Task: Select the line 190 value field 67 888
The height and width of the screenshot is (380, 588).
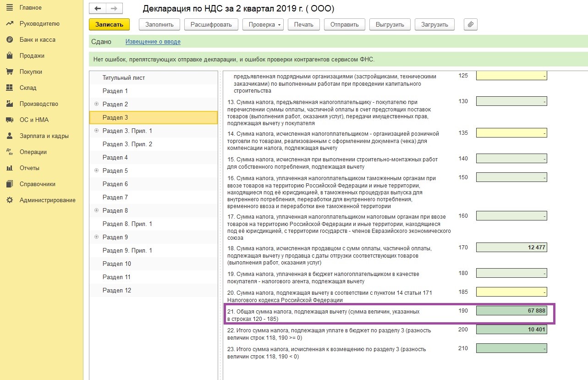Action: [x=511, y=311]
